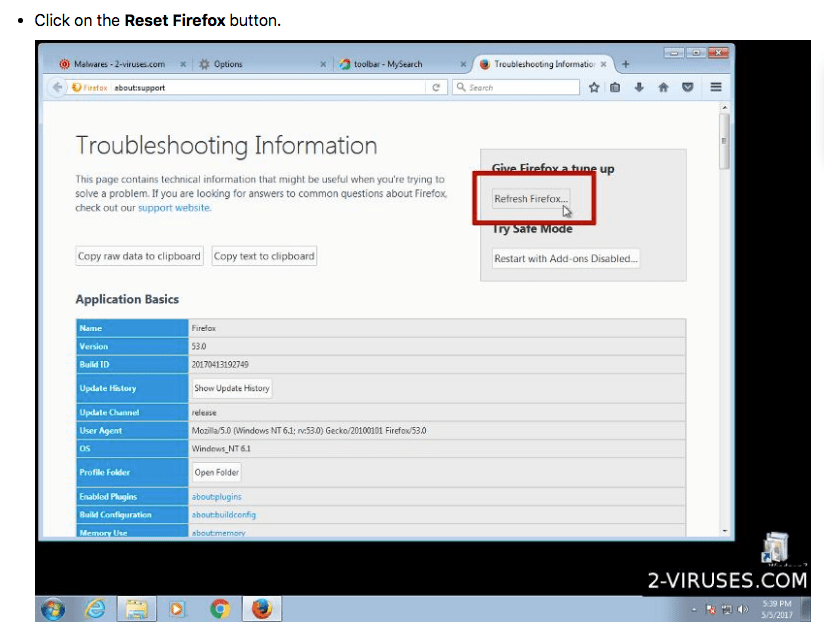This screenshot has width=824, height=636.
Task: Click the Firefox taskbar icon
Action: 262,609
